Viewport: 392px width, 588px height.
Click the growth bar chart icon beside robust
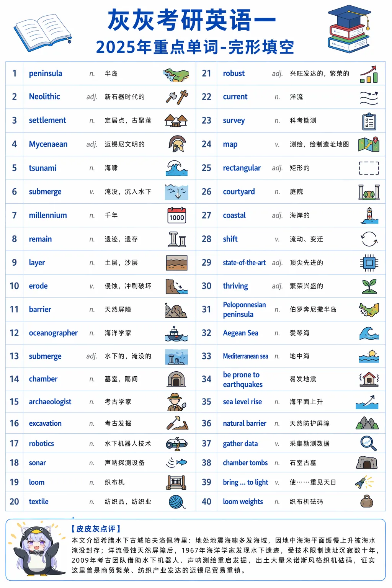(369, 74)
